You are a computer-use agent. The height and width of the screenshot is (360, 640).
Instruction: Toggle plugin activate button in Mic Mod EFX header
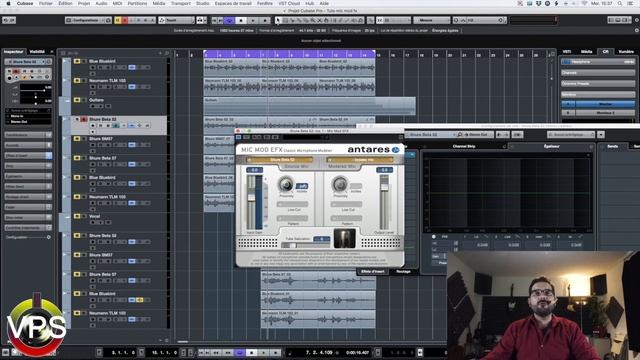coord(239,137)
